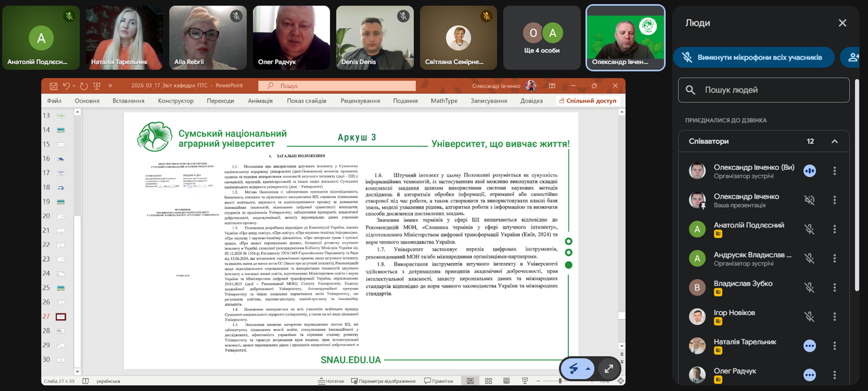This screenshot has width=868, height=391.
Task: Click the PowerPoint zoom slider
Action: 560,381
